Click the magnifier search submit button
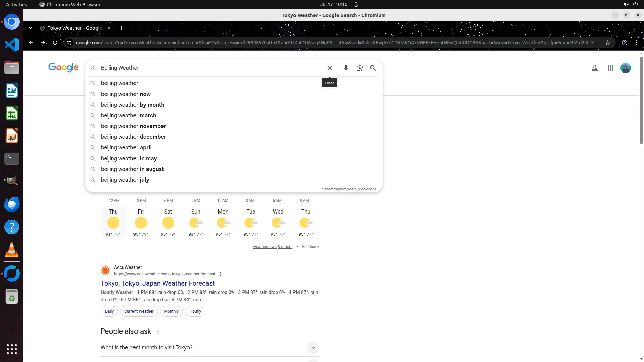The image size is (644, 362). 373,68
